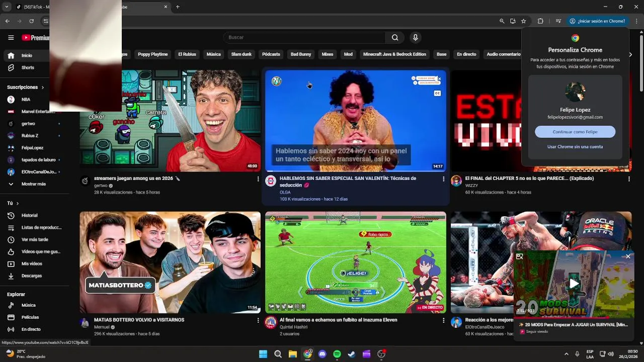644x362 pixels.
Task: Open options menu for HABLEMOS SIN SABER video
Action: (443, 179)
